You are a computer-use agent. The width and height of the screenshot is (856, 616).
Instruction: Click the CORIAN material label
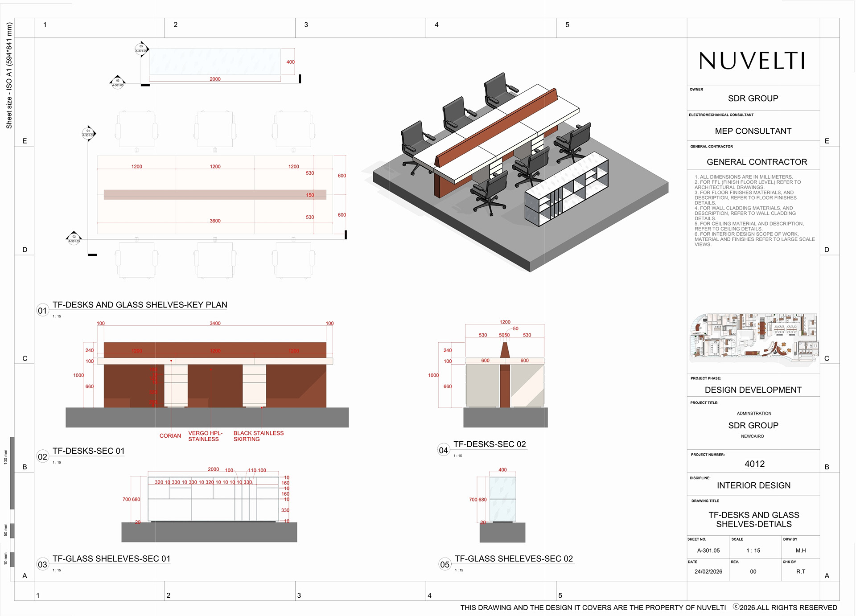[170, 436]
